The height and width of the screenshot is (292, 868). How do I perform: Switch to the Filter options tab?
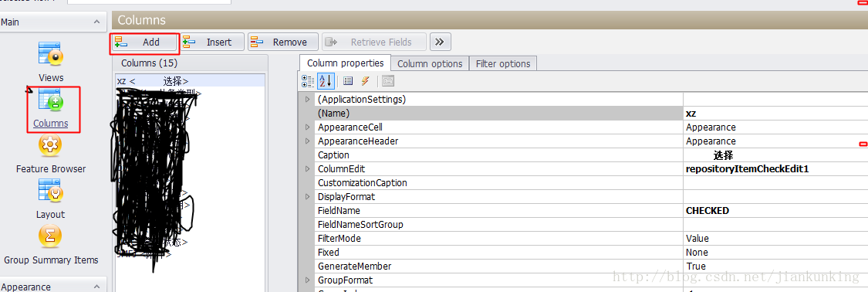(503, 63)
